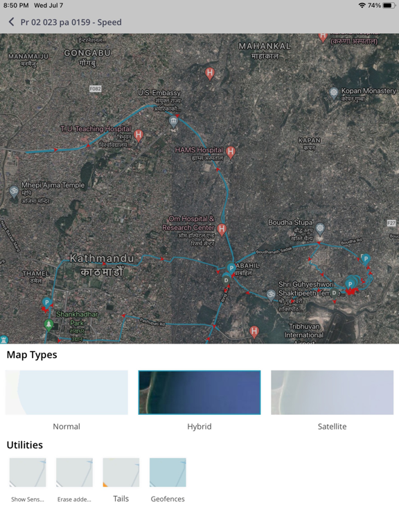Tap the parking marker on Boudha Rd
Image resolution: width=399 pixels, height=532 pixels.
tap(366, 260)
